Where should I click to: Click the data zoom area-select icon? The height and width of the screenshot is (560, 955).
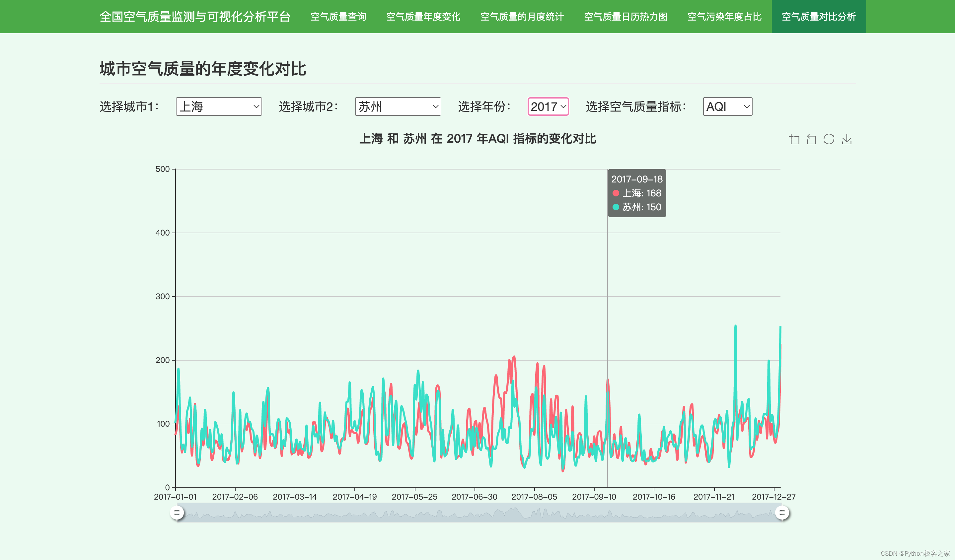(794, 139)
